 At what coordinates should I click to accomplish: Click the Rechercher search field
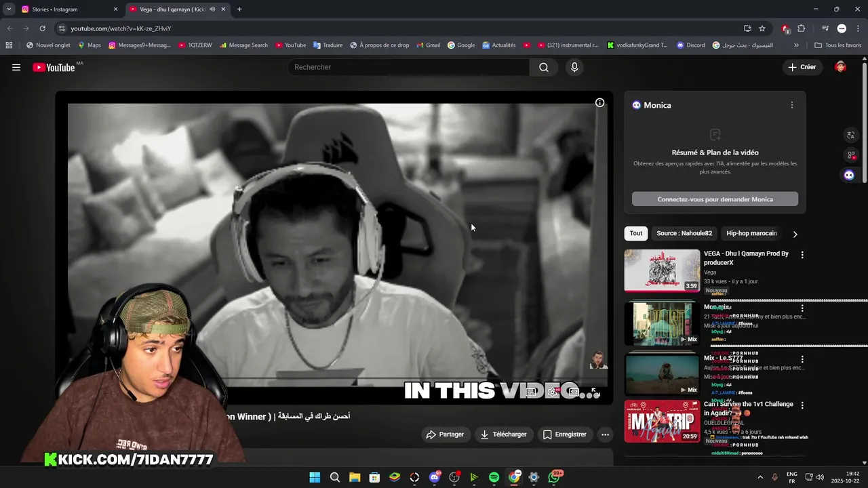point(409,67)
